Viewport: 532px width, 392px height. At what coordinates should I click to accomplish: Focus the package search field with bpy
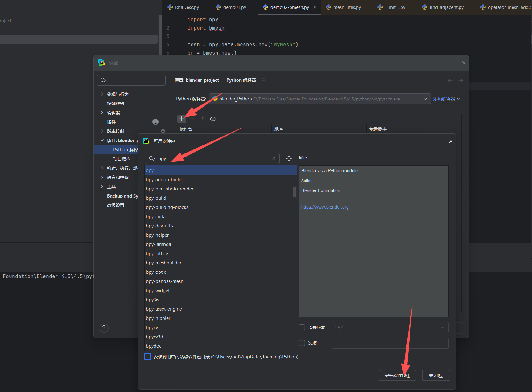(x=212, y=158)
